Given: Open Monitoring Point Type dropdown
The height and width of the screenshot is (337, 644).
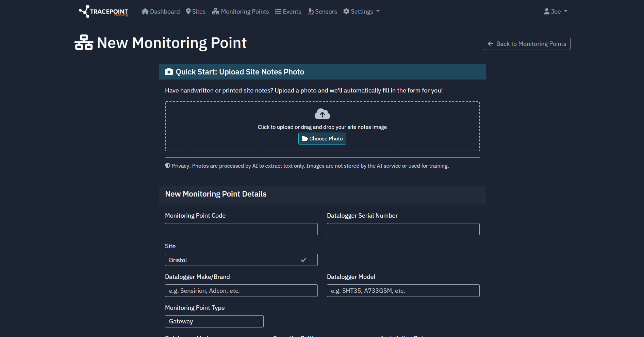Looking at the screenshot, I should [x=214, y=321].
